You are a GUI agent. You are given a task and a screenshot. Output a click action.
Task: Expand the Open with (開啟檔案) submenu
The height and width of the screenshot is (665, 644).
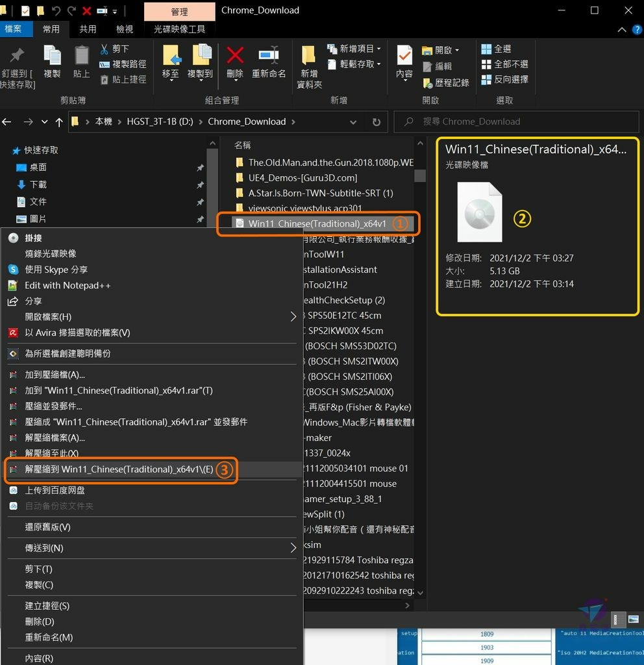click(x=153, y=317)
